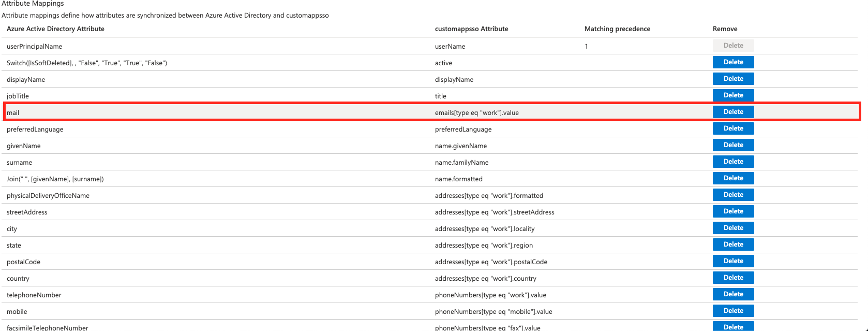
Task: Delete the city locality mapping
Action: [733, 228]
